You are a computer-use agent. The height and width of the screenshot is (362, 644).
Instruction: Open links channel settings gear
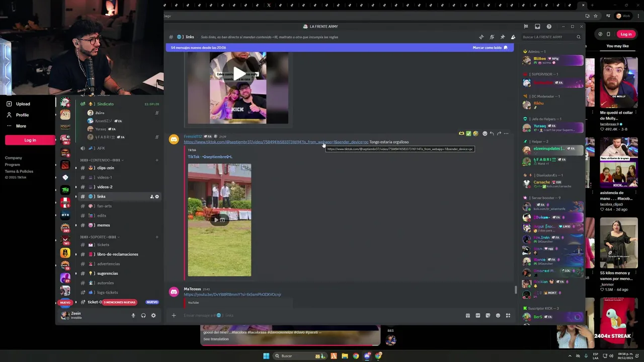pyautogui.click(x=157, y=197)
